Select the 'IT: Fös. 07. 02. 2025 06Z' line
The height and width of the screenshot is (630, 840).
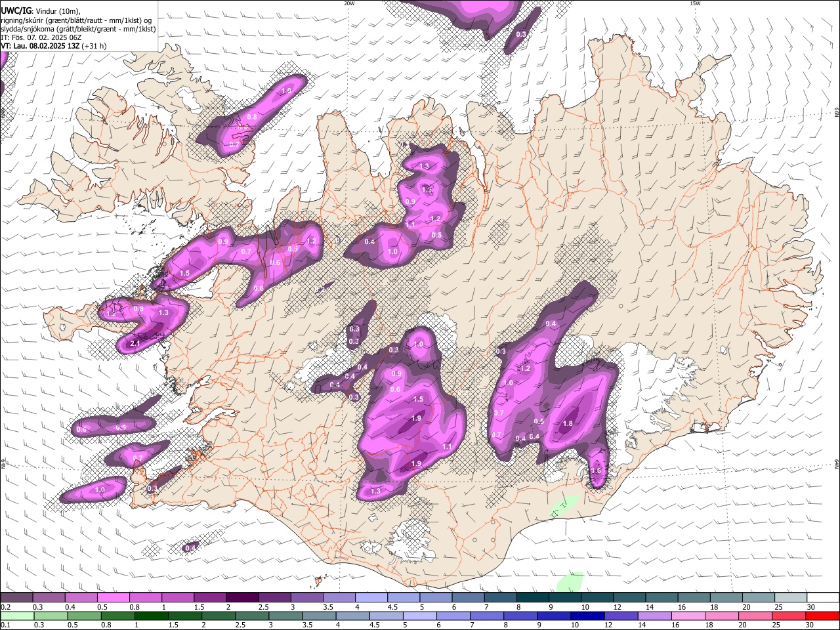tap(41, 37)
